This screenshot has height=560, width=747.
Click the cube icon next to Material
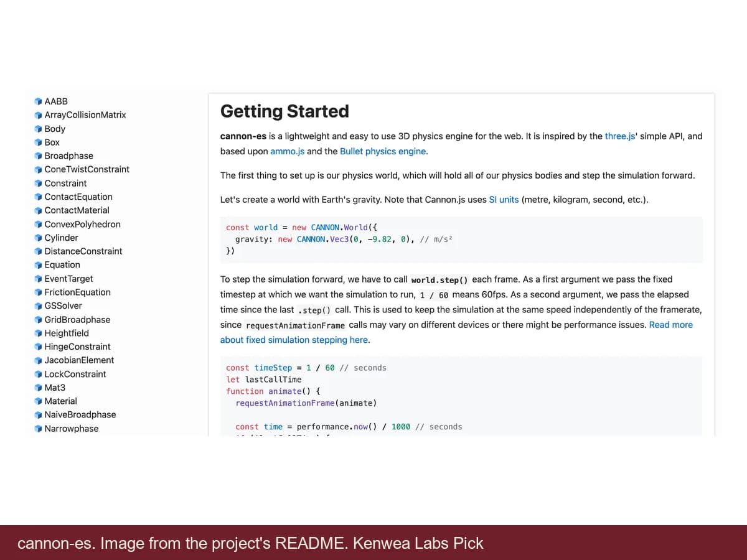39,401
